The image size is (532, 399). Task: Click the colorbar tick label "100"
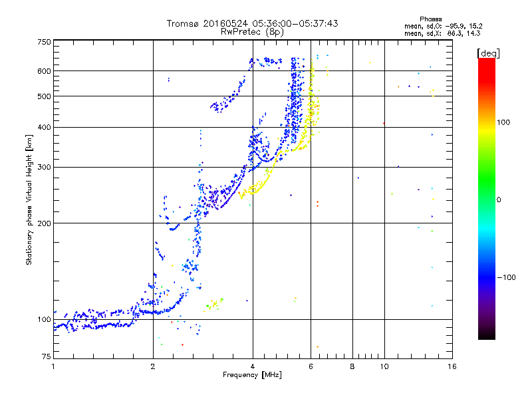point(503,122)
